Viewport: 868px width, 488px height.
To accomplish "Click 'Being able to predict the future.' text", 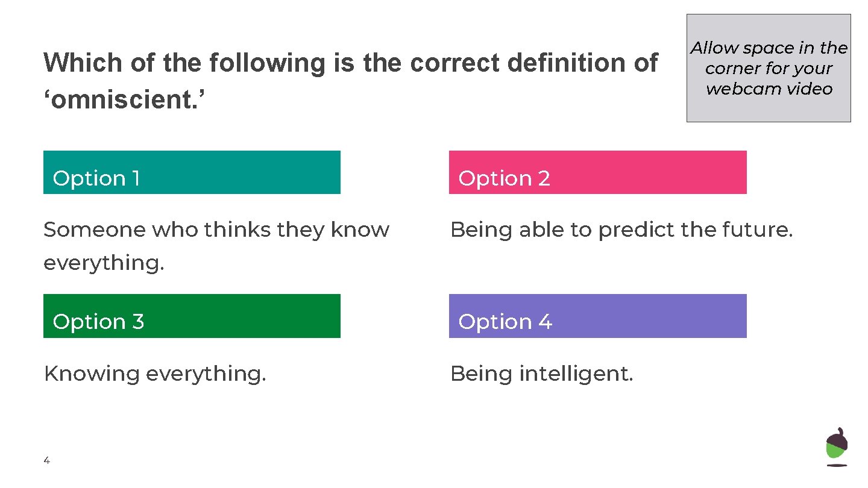I will (621, 230).
